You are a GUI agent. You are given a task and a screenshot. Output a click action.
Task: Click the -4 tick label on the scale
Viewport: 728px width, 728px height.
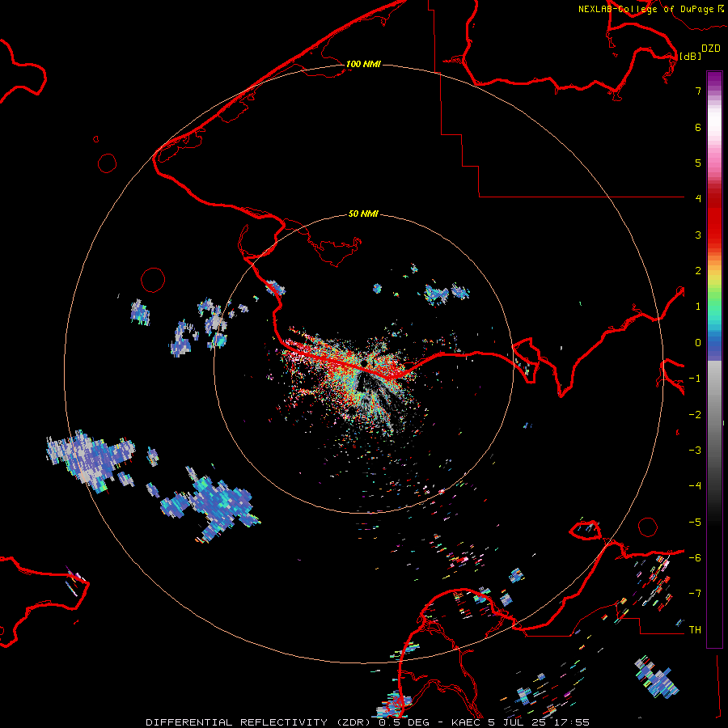[x=695, y=486]
